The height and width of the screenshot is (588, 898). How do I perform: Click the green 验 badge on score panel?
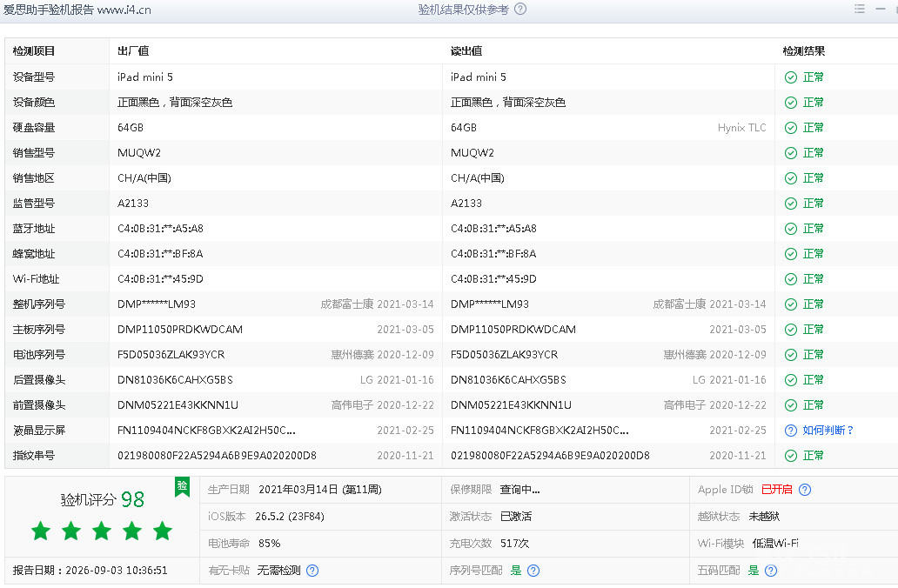182,486
